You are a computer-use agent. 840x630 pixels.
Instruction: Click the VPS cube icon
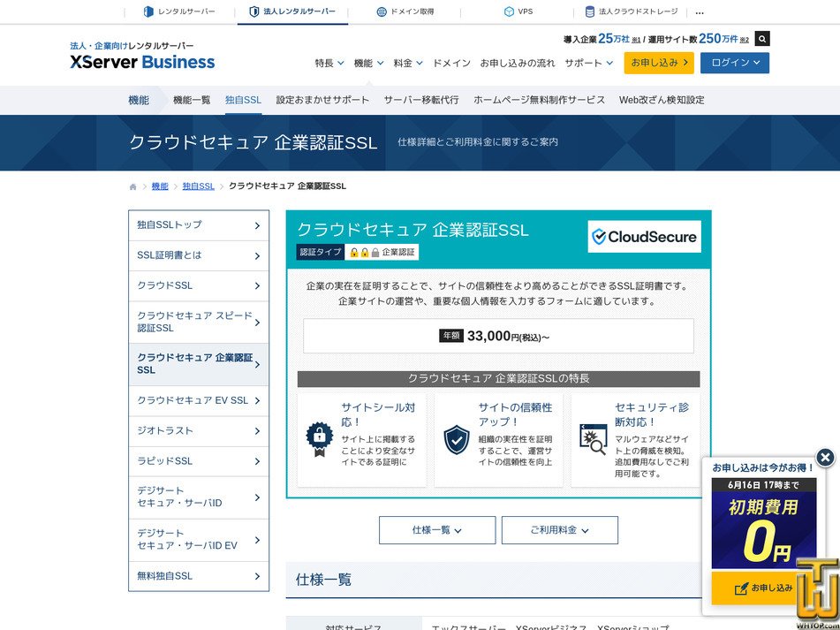pyautogui.click(x=509, y=11)
